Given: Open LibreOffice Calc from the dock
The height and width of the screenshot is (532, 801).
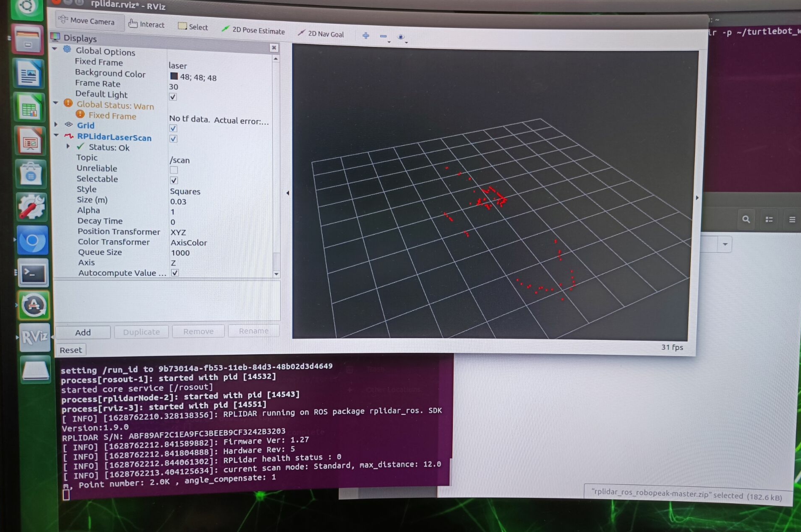Looking at the screenshot, I should (29, 107).
